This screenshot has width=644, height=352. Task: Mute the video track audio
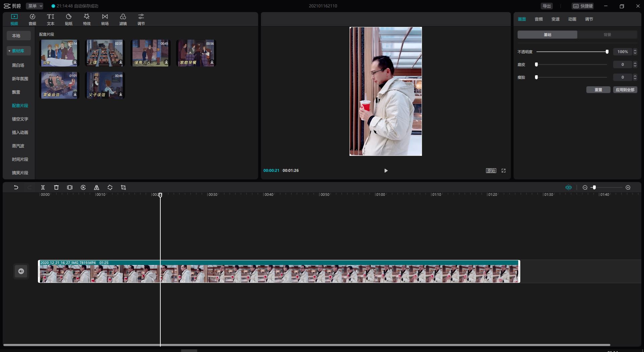[x=21, y=271]
